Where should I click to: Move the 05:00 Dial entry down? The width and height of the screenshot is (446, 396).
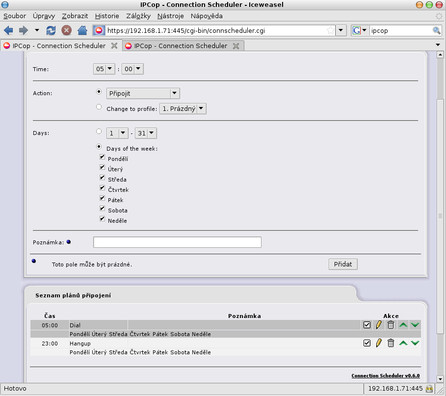[x=415, y=325]
